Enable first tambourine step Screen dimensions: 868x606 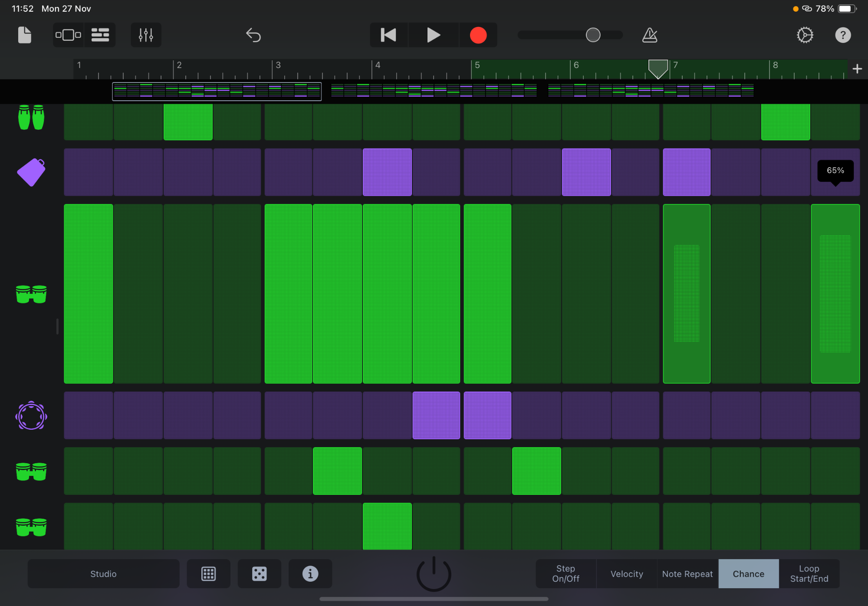click(x=89, y=415)
